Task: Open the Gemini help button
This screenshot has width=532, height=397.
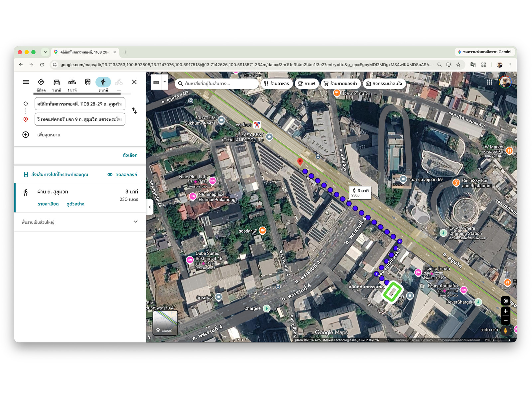Action: [x=484, y=52]
